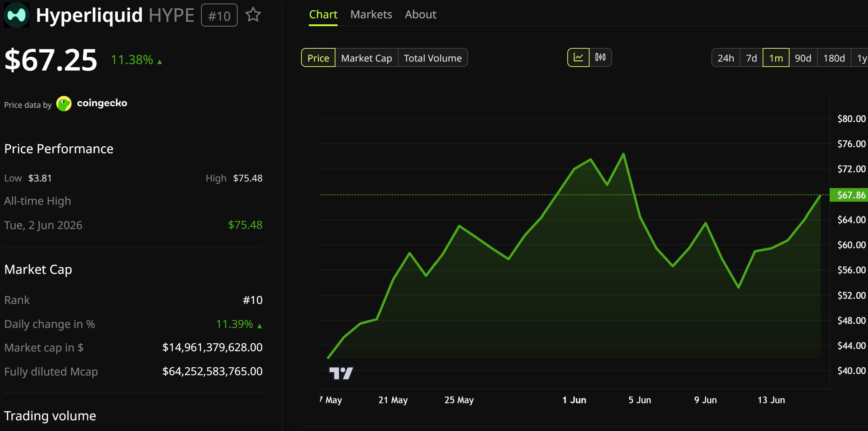Image resolution: width=868 pixels, height=431 pixels.
Task: Click the $40.00 axis label
Action: pyautogui.click(x=851, y=371)
